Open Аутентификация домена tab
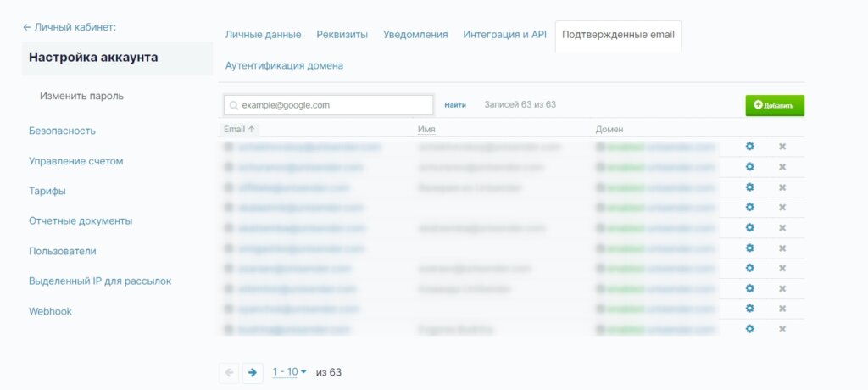Screen dimensions: 868x390 click(284, 65)
